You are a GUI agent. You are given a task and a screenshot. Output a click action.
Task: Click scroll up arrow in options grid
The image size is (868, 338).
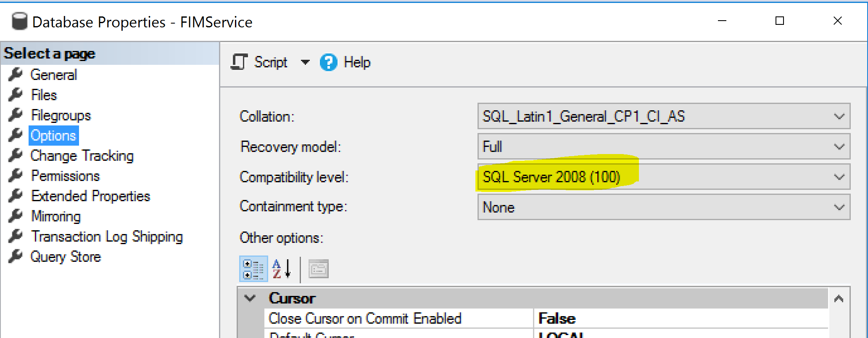tap(839, 299)
